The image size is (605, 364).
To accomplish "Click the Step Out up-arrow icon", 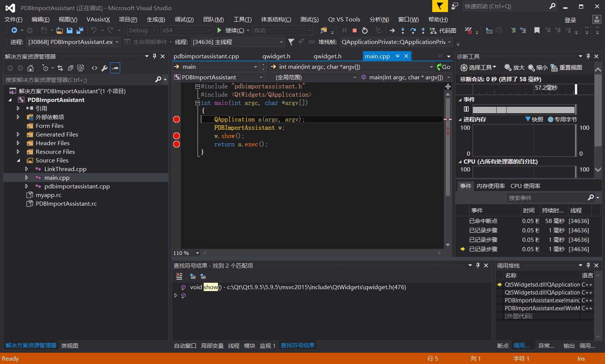I will (x=423, y=30).
